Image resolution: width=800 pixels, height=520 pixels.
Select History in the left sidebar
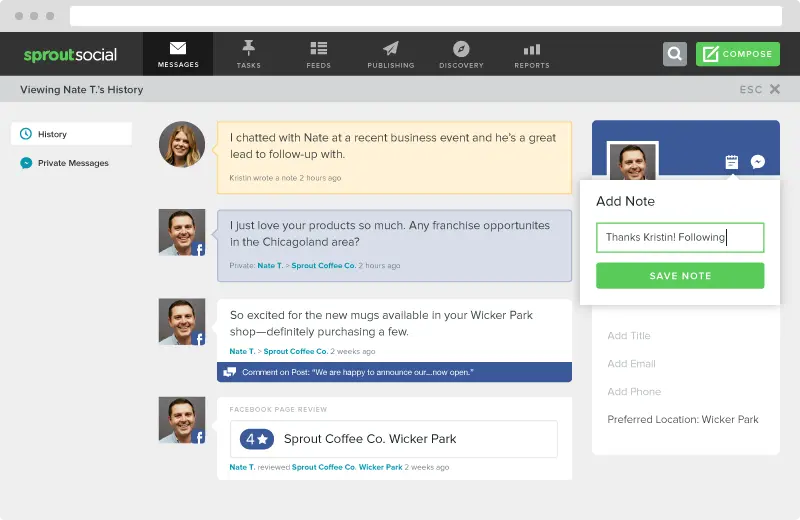coord(71,134)
